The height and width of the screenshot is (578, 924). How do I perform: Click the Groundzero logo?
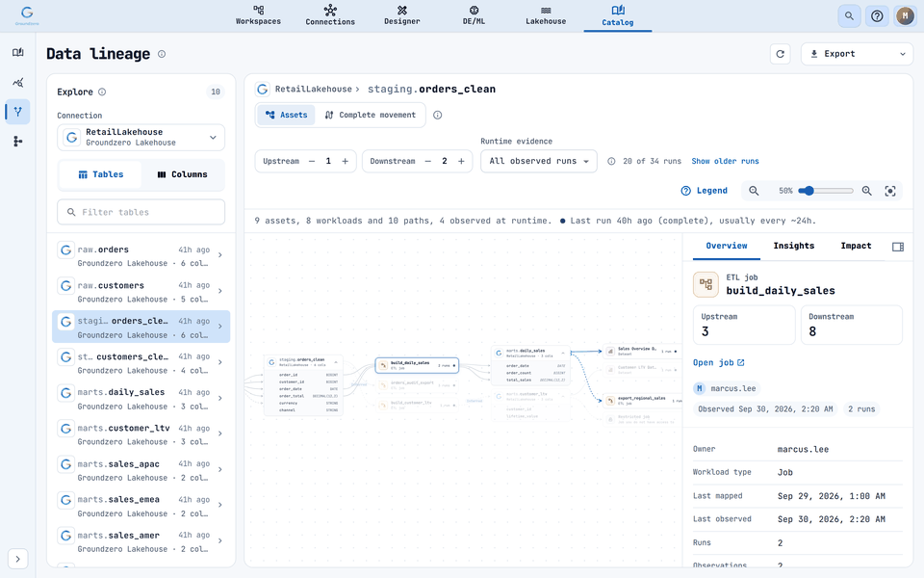pyautogui.click(x=27, y=15)
